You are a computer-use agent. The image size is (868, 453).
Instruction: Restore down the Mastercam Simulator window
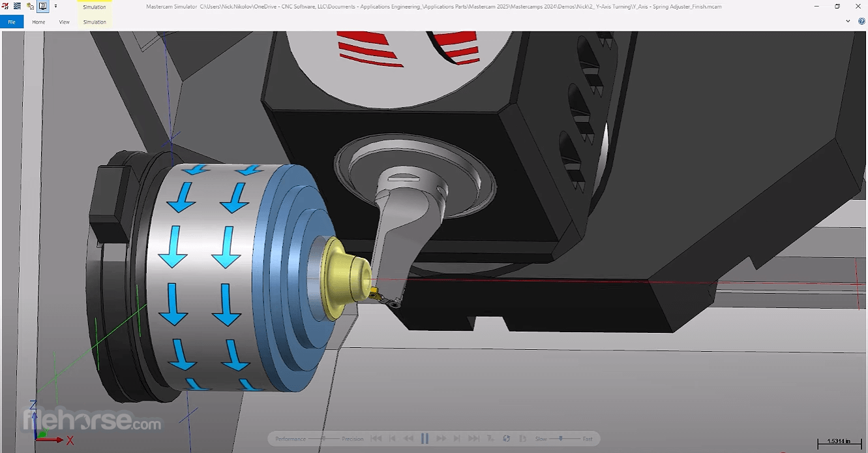837,6
